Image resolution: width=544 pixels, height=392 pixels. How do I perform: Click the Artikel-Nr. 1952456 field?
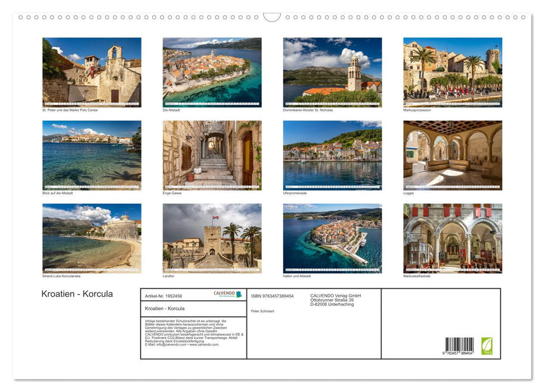pos(164,296)
